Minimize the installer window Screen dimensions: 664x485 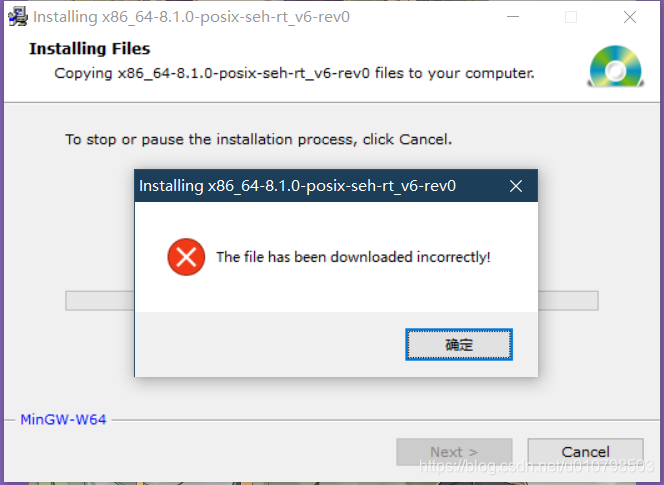click(x=513, y=17)
